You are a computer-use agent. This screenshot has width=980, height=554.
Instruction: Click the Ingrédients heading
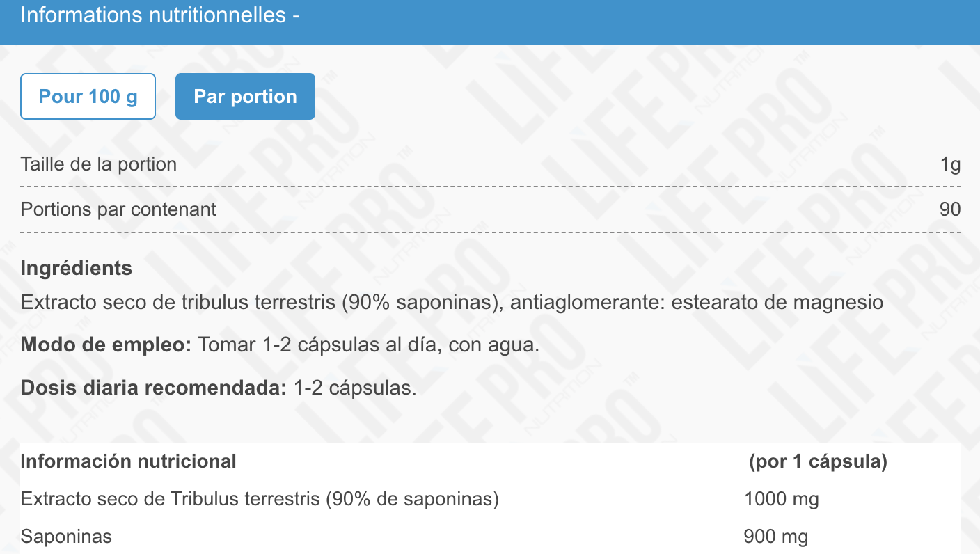pos(77,268)
